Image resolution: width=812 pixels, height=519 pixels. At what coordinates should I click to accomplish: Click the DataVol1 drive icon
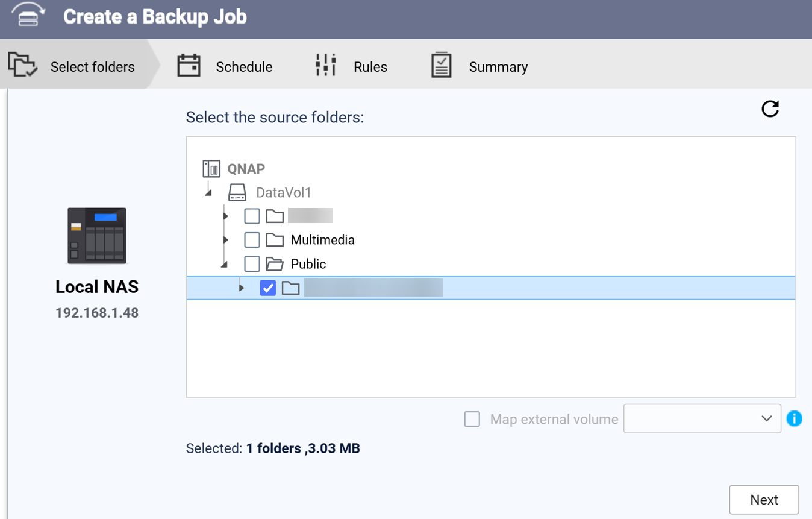coord(237,193)
